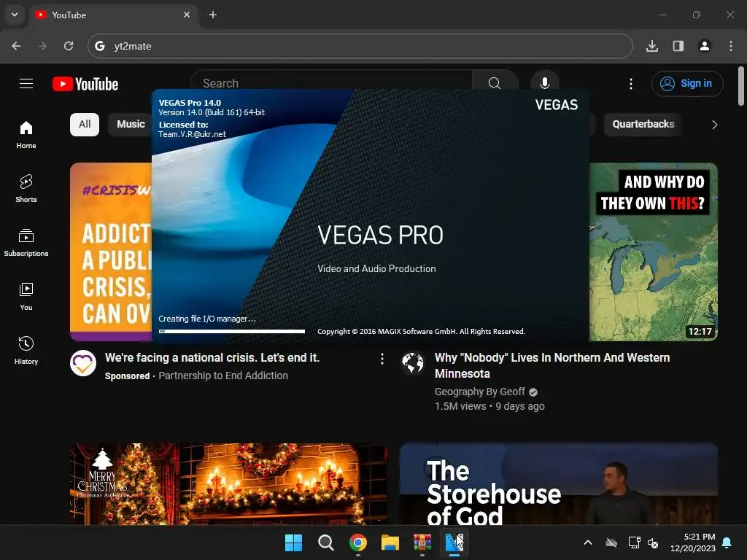
Task: Open WinRAR from the taskbar
Action: 422,542
